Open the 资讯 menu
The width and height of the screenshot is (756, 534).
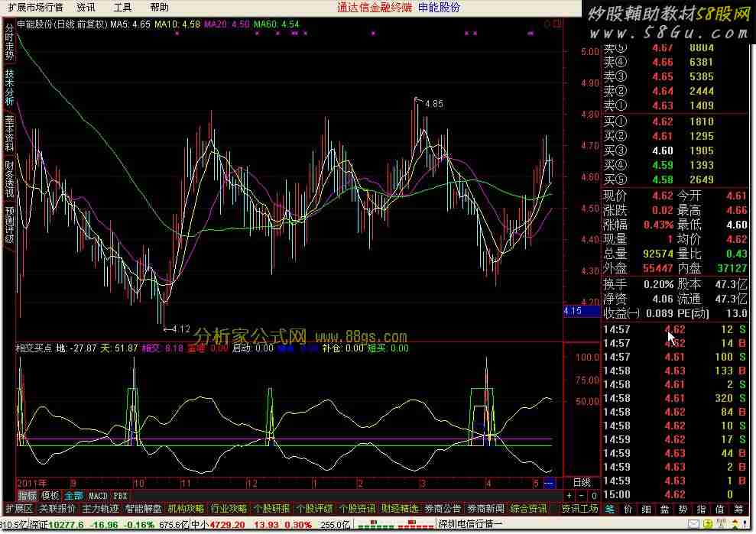(x=86, y=7)
